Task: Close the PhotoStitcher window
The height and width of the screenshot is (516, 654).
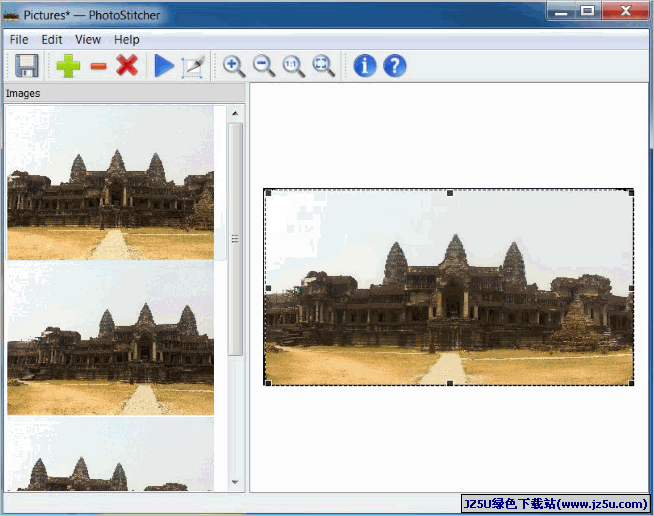Action: 625,12
